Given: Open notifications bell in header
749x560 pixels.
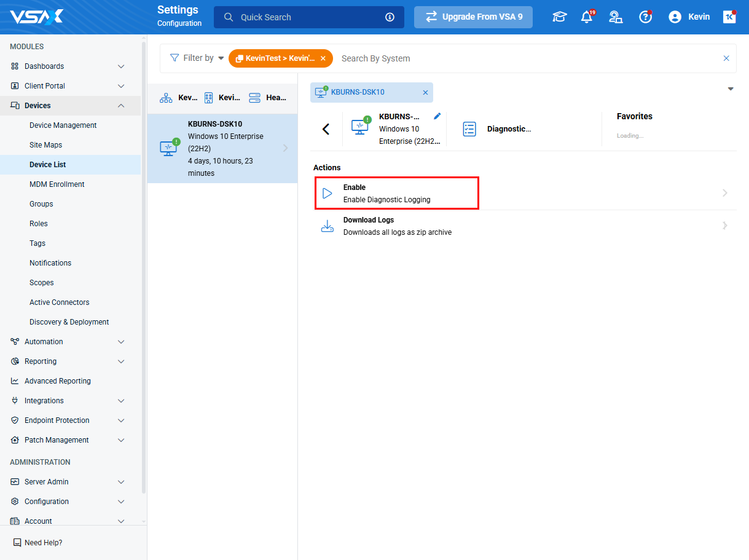Looking at the screenshot, I should tap(587, 17).
